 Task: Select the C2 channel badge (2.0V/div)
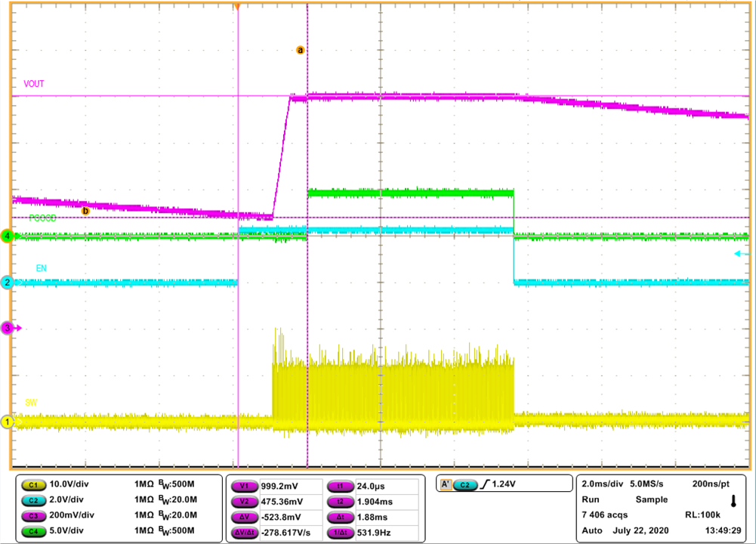pyautogui.click(x=32, y=499)
